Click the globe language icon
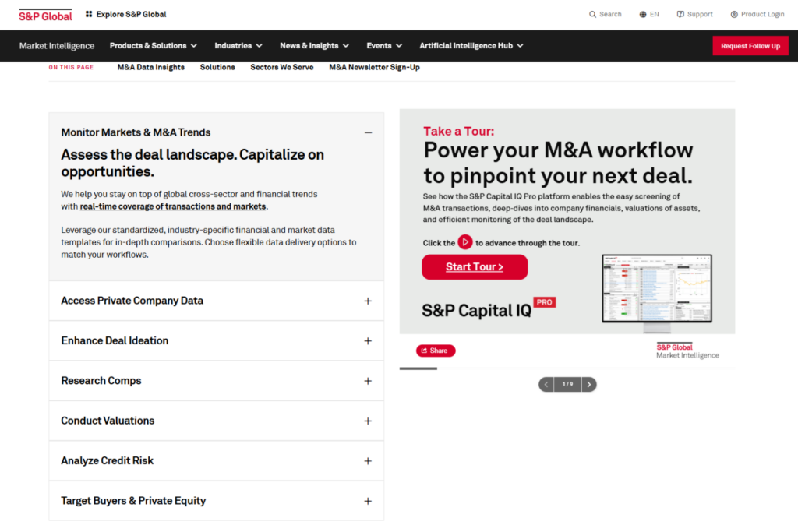 [x=643, y=14]
